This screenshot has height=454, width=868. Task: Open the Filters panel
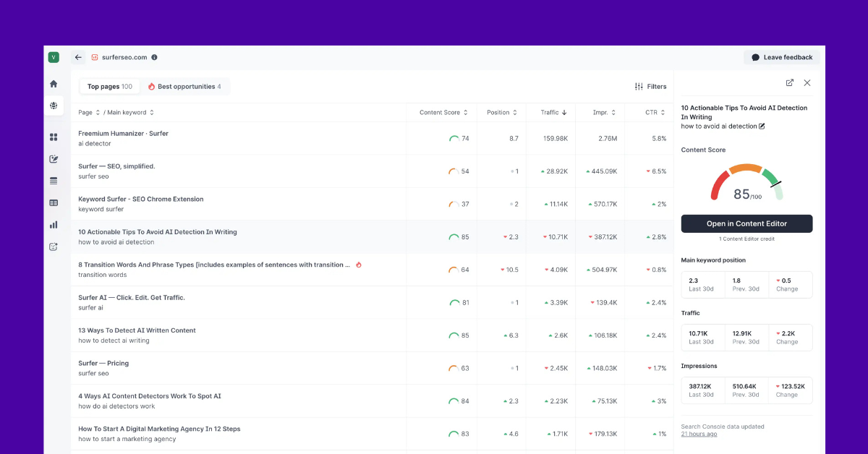(650, 87)
